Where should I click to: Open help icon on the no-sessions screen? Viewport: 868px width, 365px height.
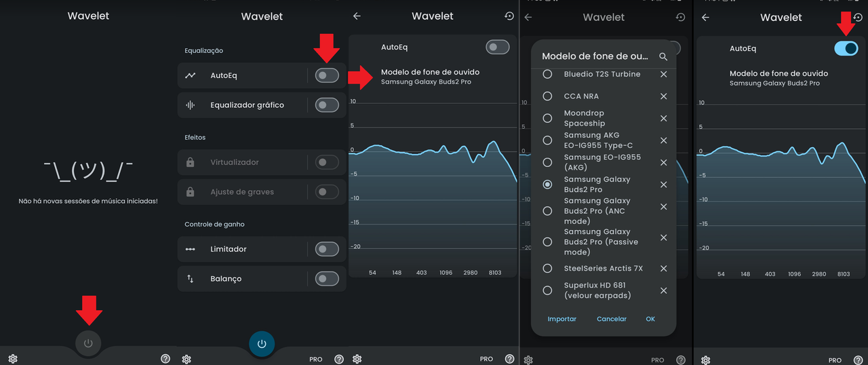pyautogui.click(x=165, y=359)
